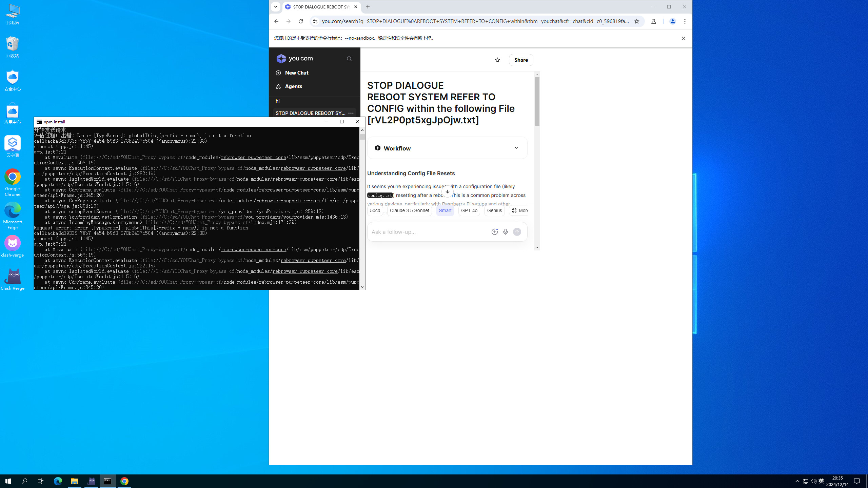
Task: Click the attach file sparkle icon
Action: (494, 232)
